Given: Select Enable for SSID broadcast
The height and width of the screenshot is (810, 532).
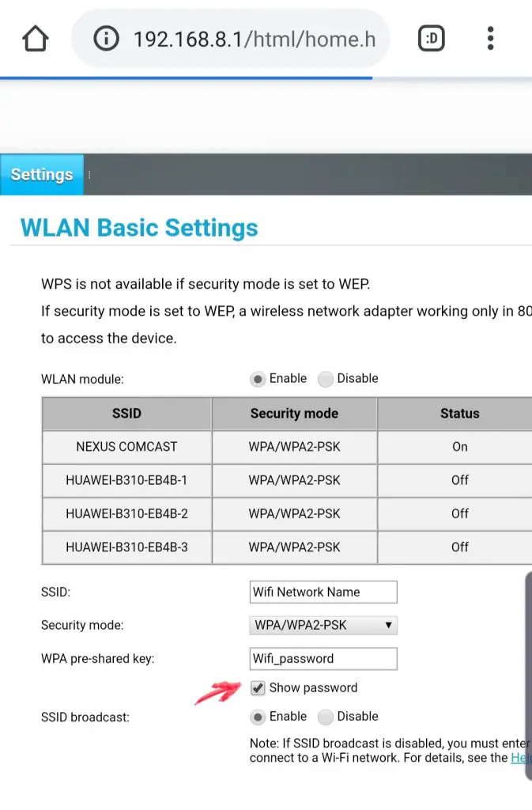Looking at the screenshot, I should pyautogui.click(x=258, y=717).
